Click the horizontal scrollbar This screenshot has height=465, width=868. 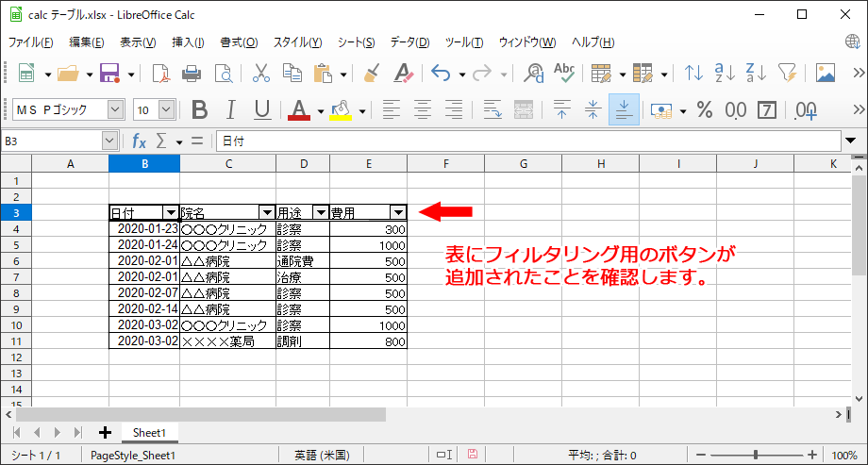[x=201, y=414]
